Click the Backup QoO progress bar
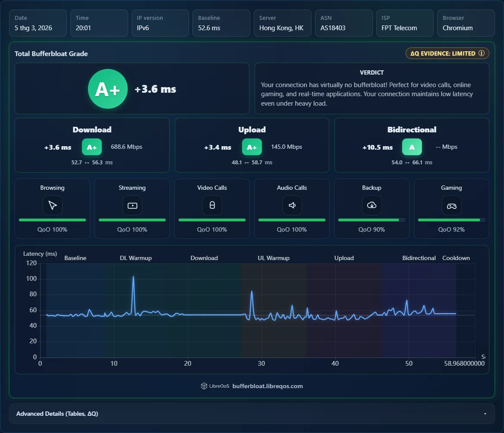 tap(372, 220)
